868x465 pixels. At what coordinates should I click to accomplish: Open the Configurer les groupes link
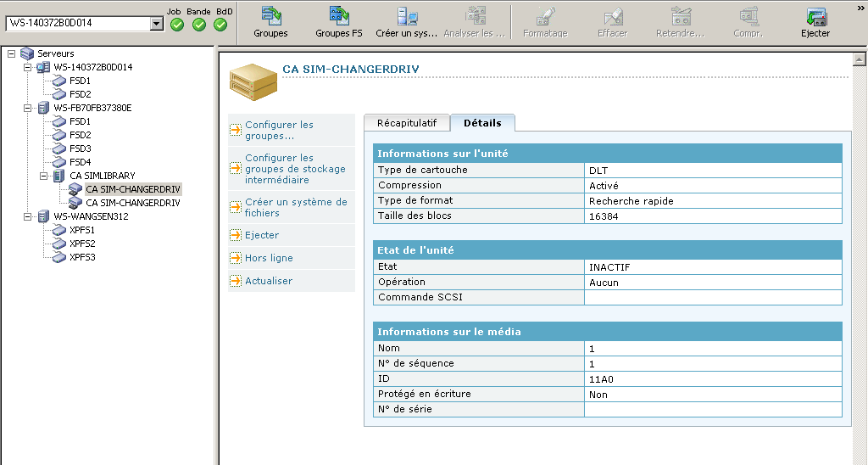[x=279, y=130]
